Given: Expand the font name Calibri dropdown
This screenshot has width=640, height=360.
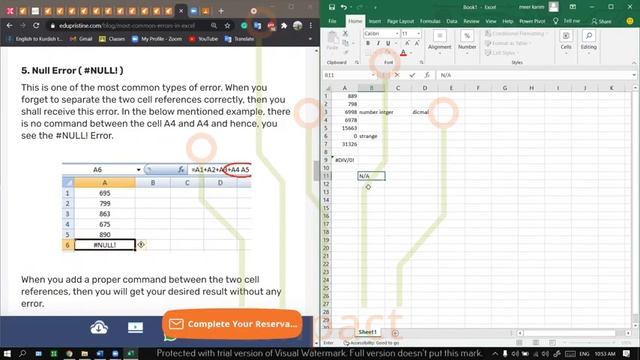Looking at the screenshot, I should pyautogui.click(x=397, y=33).
